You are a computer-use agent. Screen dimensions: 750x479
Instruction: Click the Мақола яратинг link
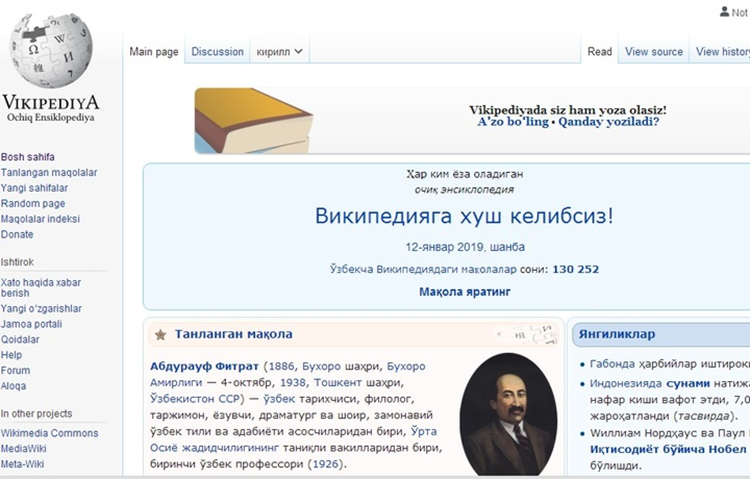point(464,291)
